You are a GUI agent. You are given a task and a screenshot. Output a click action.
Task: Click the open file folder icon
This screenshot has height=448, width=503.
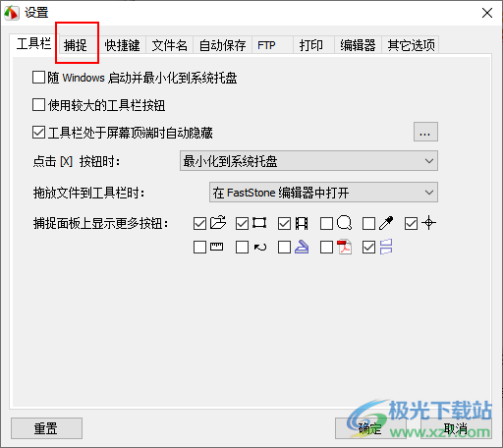218,223
